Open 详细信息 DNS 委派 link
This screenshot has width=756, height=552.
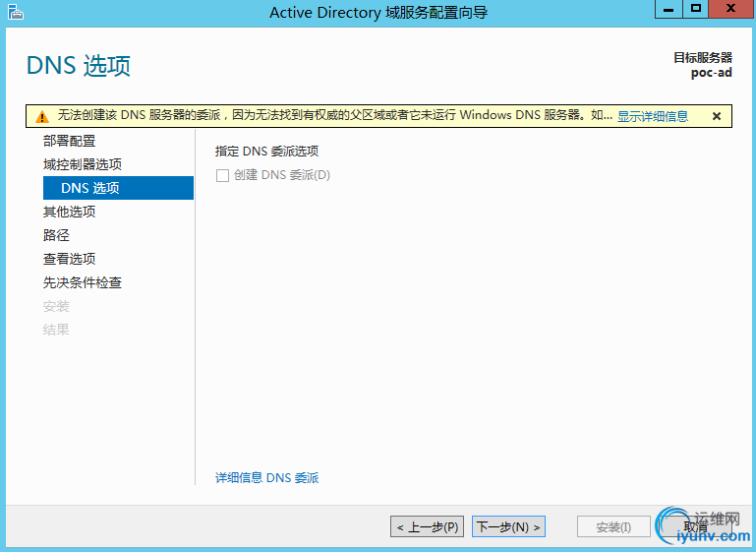(266, 477)
